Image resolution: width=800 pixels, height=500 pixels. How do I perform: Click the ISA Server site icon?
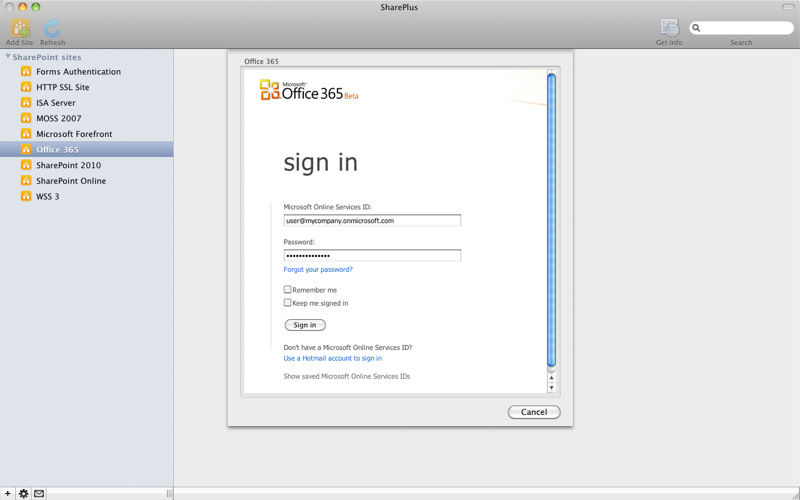(26, 103)
